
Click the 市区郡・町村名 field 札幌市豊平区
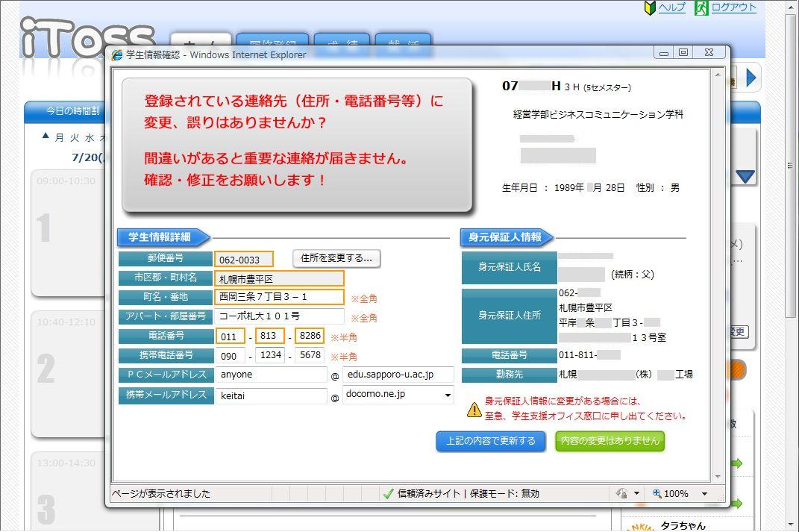pyautogui.click(x=279, y=278)
